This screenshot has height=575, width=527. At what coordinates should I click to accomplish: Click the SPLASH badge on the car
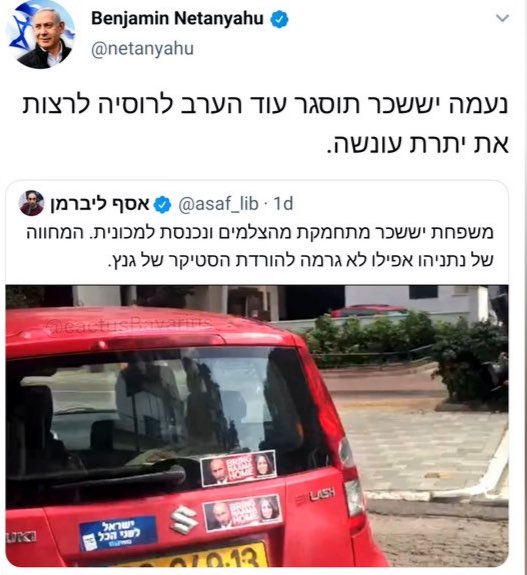tap(315, 495)
